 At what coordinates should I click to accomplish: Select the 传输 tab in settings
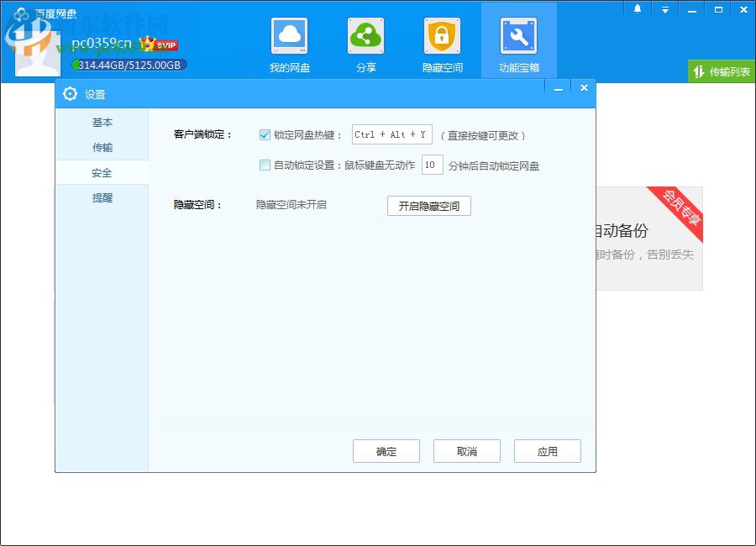pyautogui.click(x=102, y=147)
